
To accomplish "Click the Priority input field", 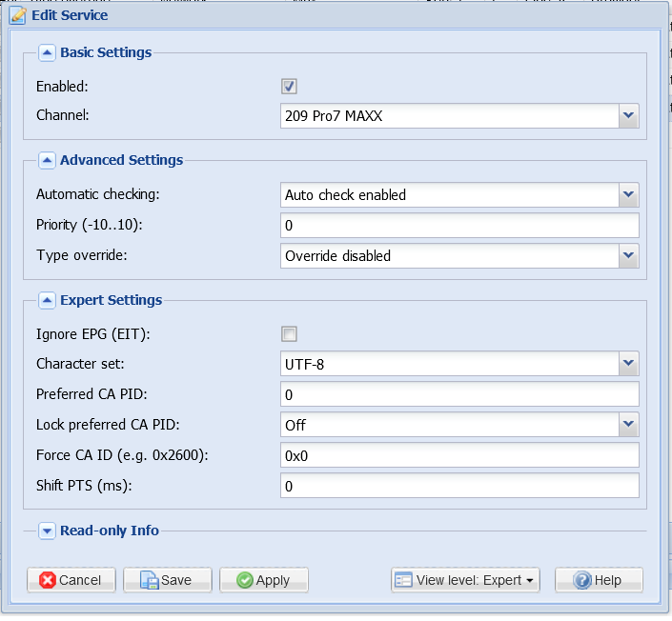I will (459, 226).
